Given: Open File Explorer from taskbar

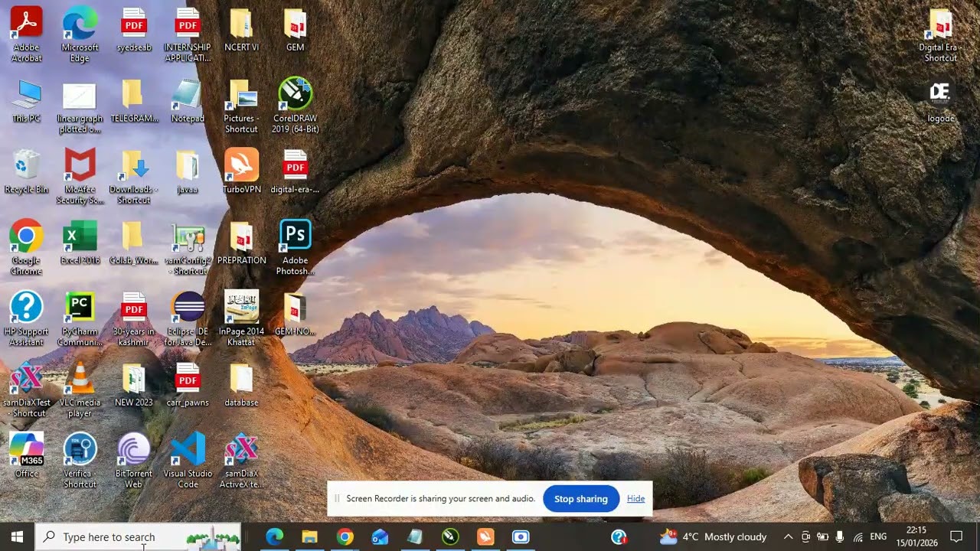Looking at the screenshot, I should point(309,537).
